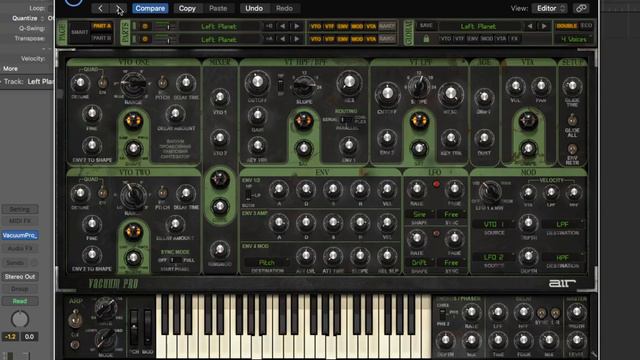This screenshot has width=640, height=360.
Task: Click the Compare button
Action: [150, 8]
